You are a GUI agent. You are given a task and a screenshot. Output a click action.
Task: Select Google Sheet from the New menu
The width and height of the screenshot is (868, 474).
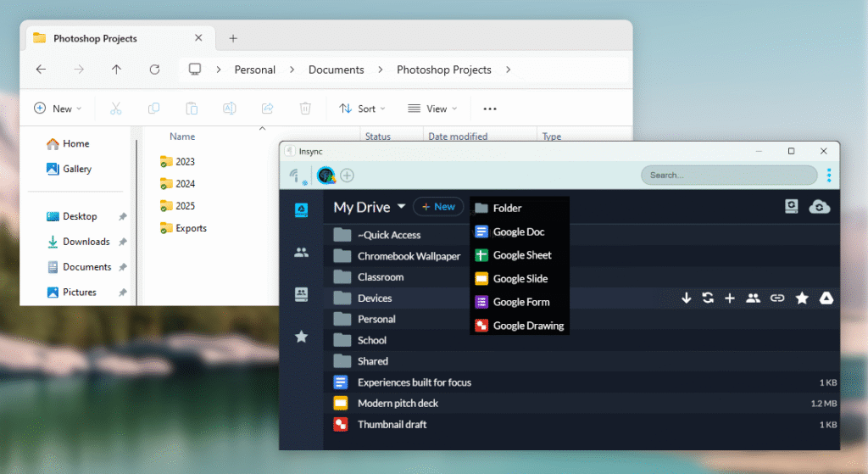tap(521, 255)
